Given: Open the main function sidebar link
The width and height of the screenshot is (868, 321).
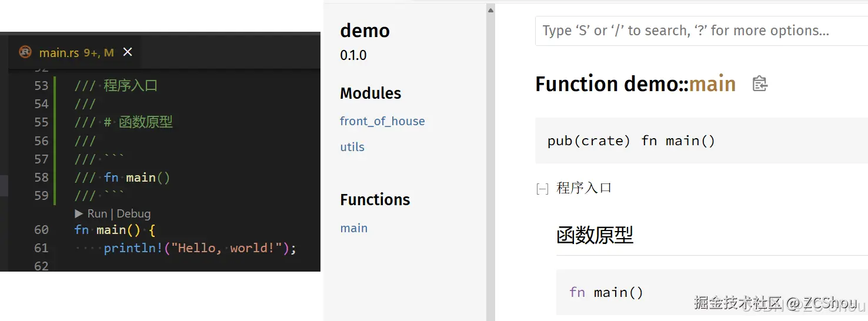Looking at the screenshot, I should pos(354,228).
